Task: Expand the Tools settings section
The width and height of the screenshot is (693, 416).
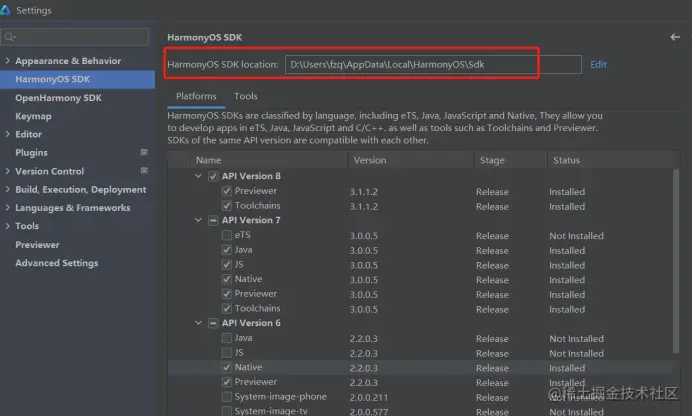Action: click(x=8, y=225)
